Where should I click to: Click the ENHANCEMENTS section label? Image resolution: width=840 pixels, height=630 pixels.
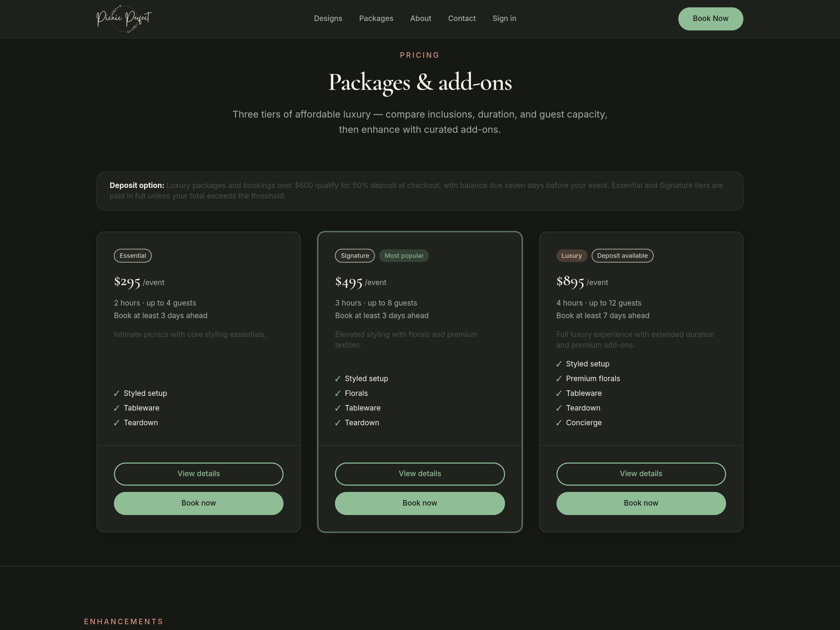click(123, 621)
